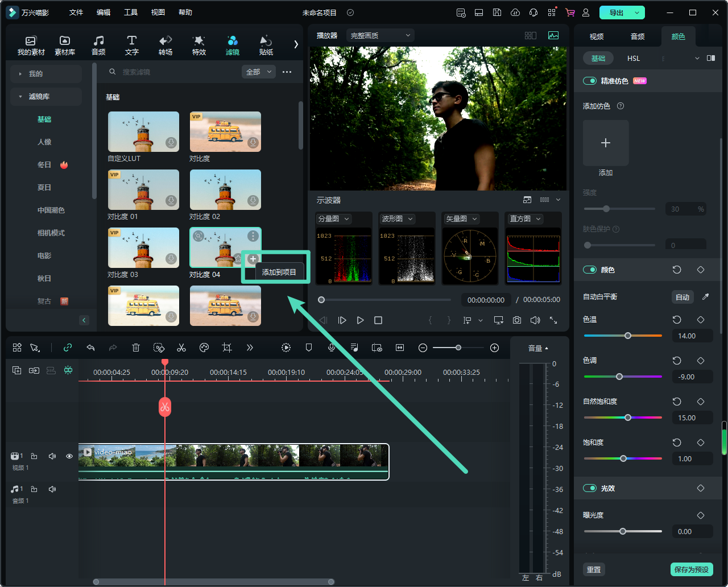Viewport: 728px width, 587px height.
Task: Select the 对比度 02 filter thumbnail
Action: [x=225, y=190]
